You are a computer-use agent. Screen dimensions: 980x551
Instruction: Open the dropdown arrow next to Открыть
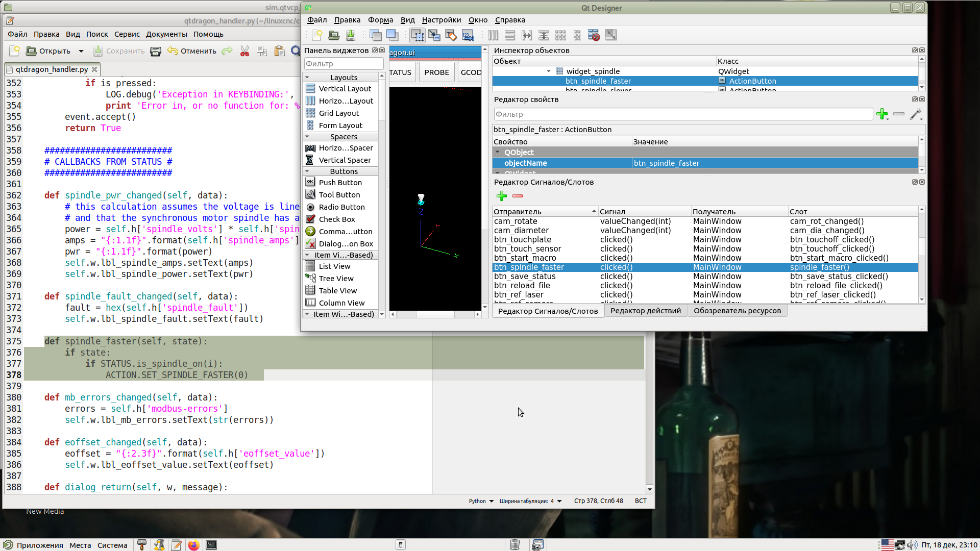point(81,51)
